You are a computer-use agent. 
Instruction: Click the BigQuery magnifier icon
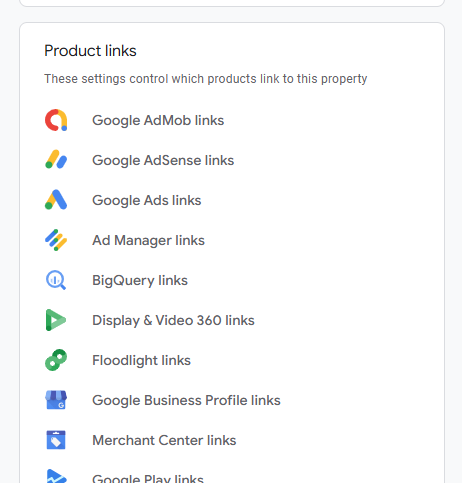(x=56, y=280)
